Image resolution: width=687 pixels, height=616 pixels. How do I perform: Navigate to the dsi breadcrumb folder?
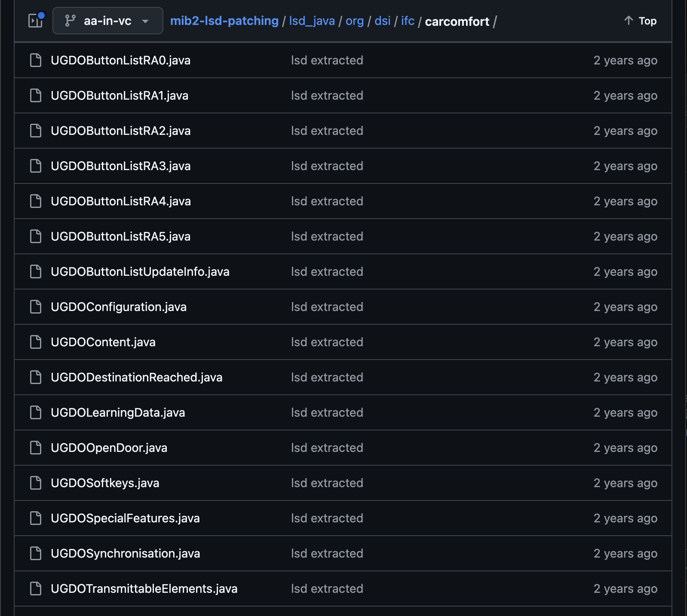pyautogui.click(x=382, y=21)
